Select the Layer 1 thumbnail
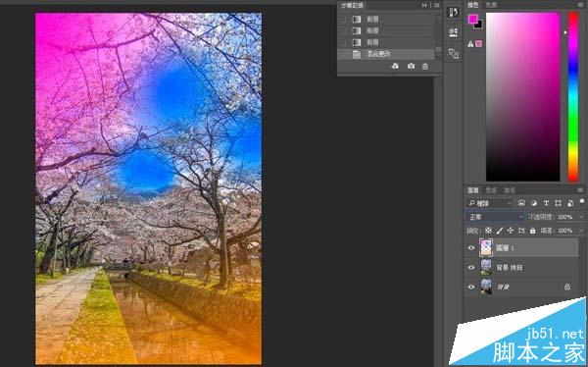588x367 pixels. point(486,248)
